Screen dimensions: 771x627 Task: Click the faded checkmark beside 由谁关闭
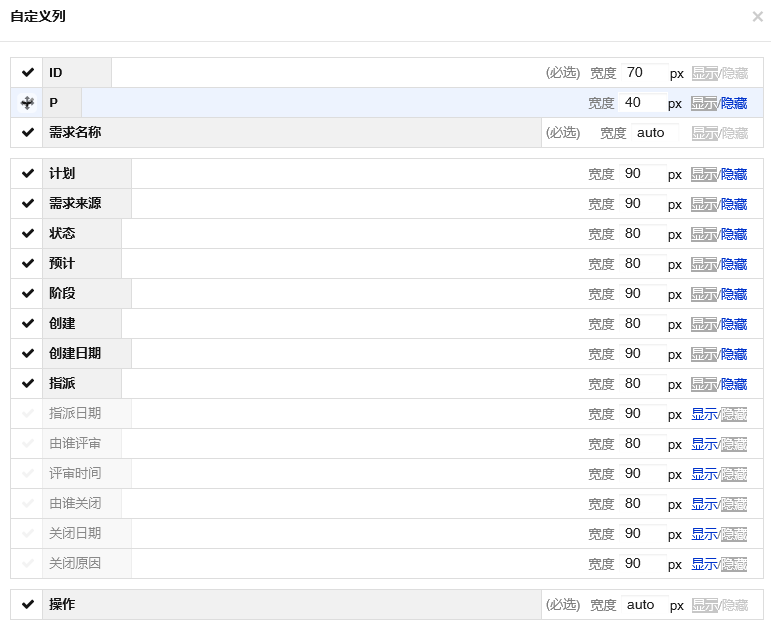[x=28, y=504]
